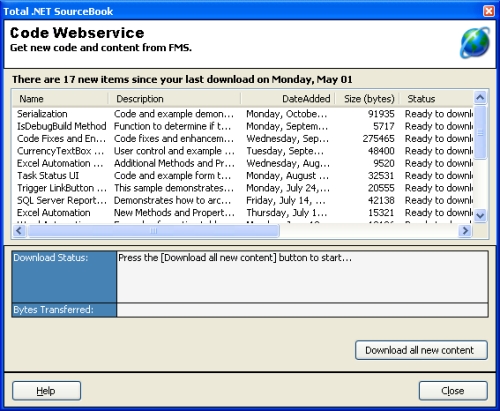Sort by Size (bytes) column header
500x411 pixels.
pyautogui.click(x=367, y=99)
